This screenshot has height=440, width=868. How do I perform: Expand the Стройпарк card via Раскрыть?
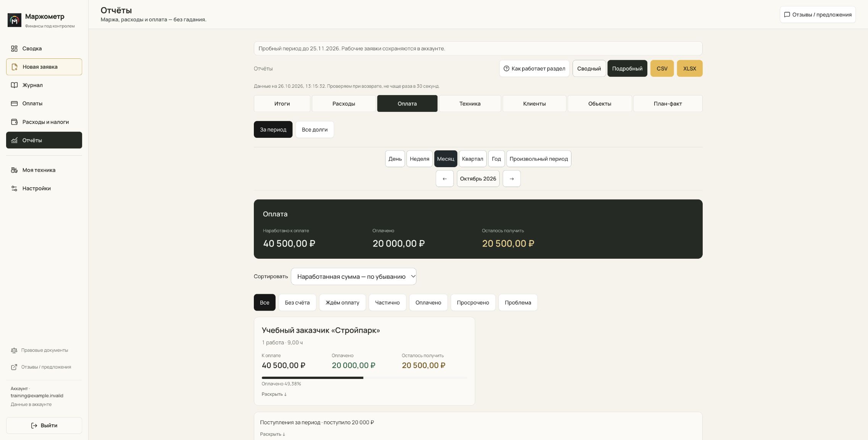(274, 394)
